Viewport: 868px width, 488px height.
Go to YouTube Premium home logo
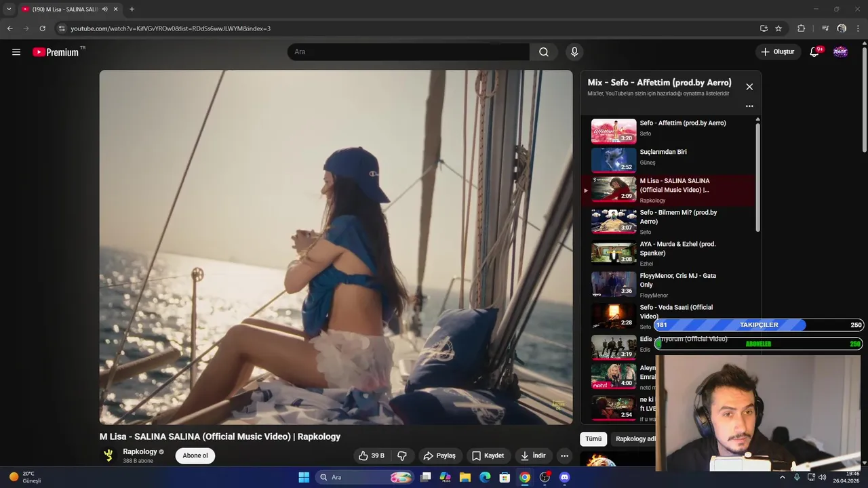click(x=57, y=52)
